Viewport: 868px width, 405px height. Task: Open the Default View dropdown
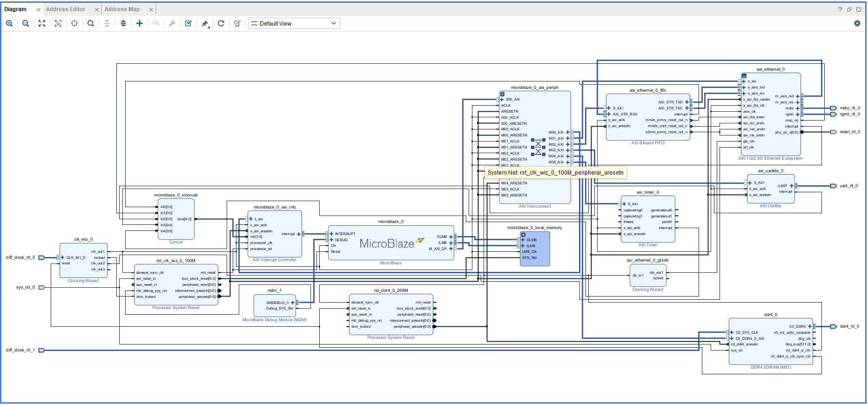tap(294, 23)
